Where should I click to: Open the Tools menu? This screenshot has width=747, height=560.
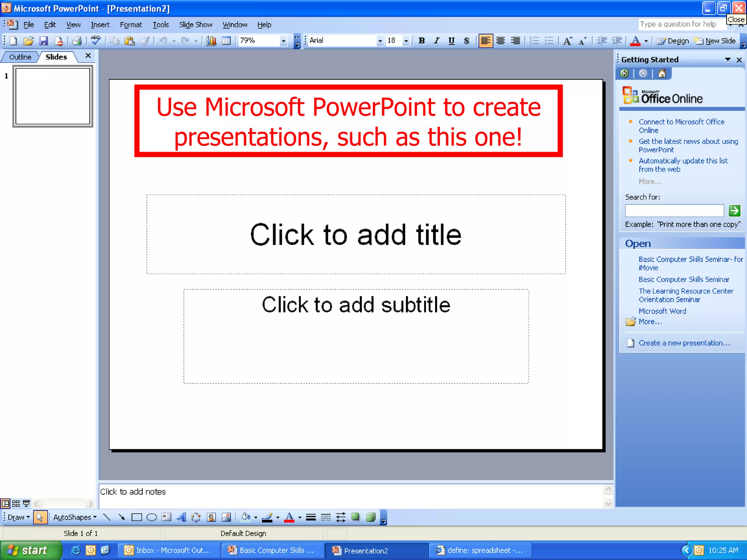[160, 25]
